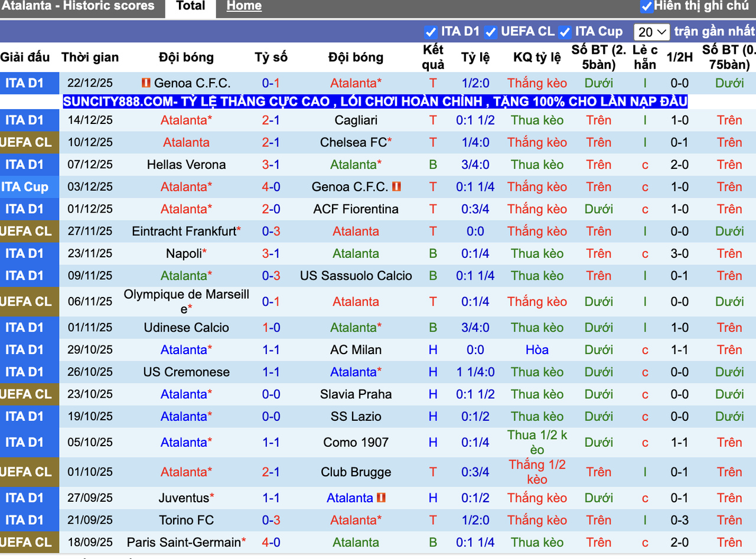Click the red card icon beside Genoa C.F.C. on 22/12/25

click(146, 83)
